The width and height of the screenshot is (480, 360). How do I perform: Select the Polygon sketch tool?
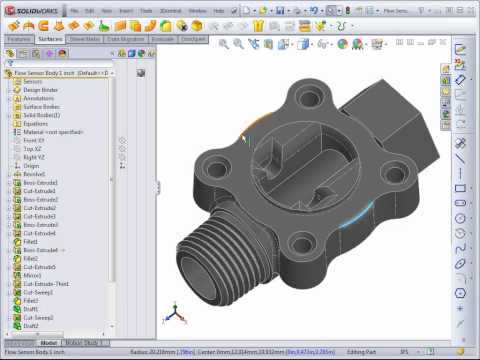[460, 293]
